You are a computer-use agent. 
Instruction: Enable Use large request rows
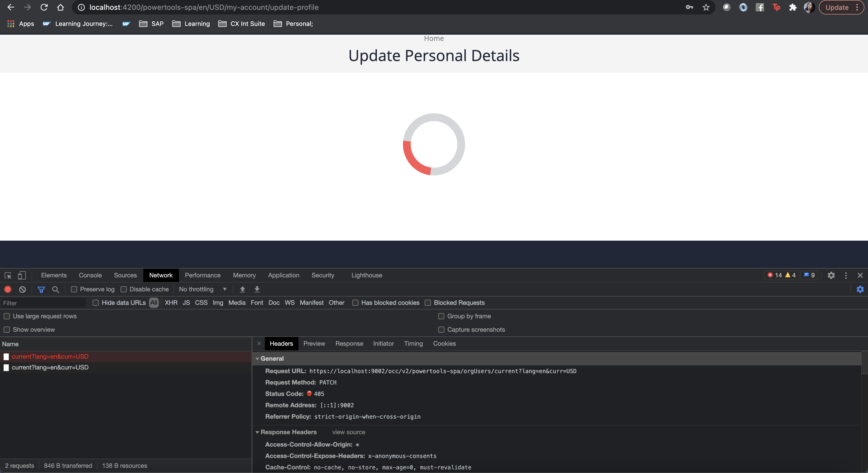[7, 316]
